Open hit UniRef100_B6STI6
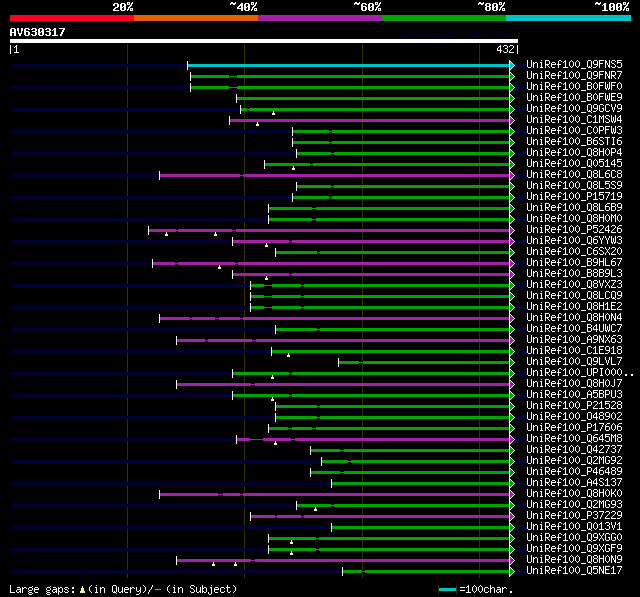The width and height of the screenshot is (640, 597). click(x=574, y=142)
